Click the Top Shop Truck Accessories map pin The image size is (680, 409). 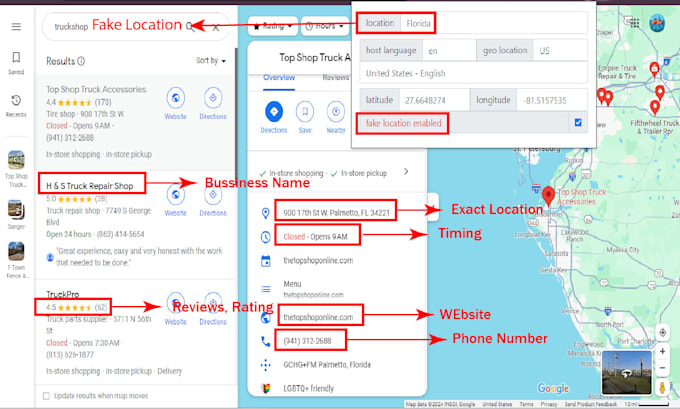coord(548,196)
